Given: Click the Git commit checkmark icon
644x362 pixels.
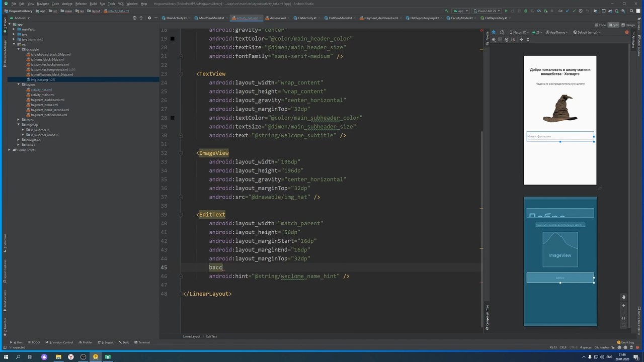Looking at the screenshot, I should [x=574, y=11].
